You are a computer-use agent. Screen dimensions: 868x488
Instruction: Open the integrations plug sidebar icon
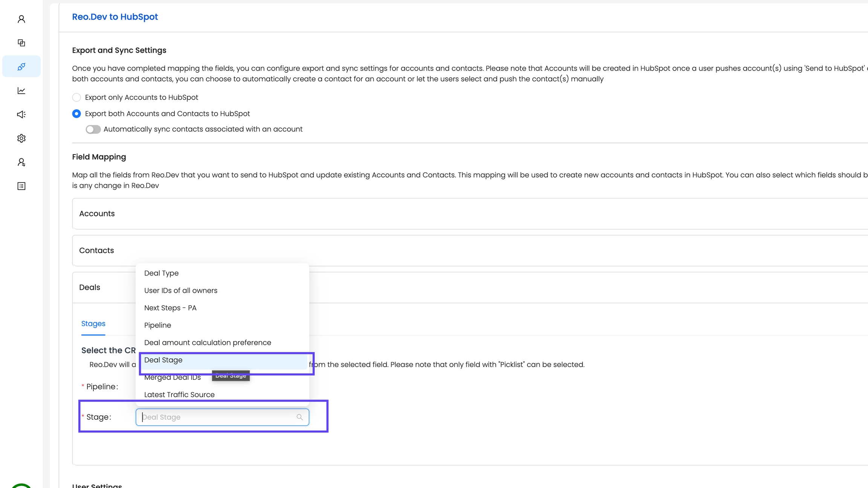21,67
